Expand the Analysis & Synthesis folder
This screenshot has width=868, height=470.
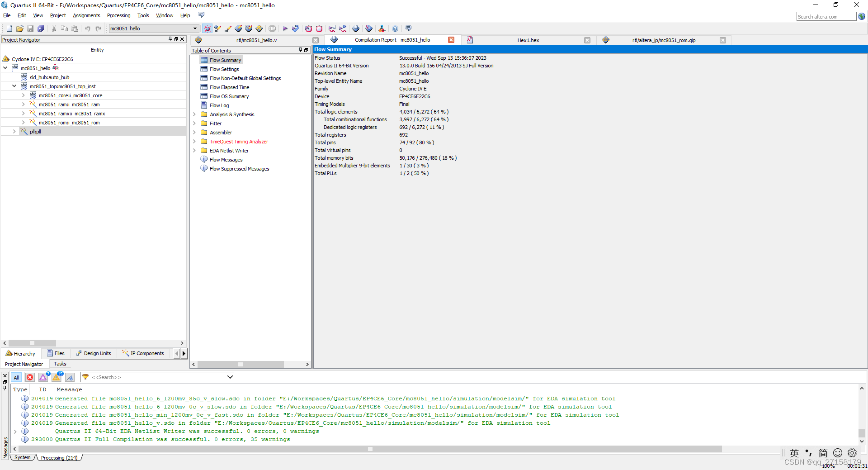pos(194,114)
